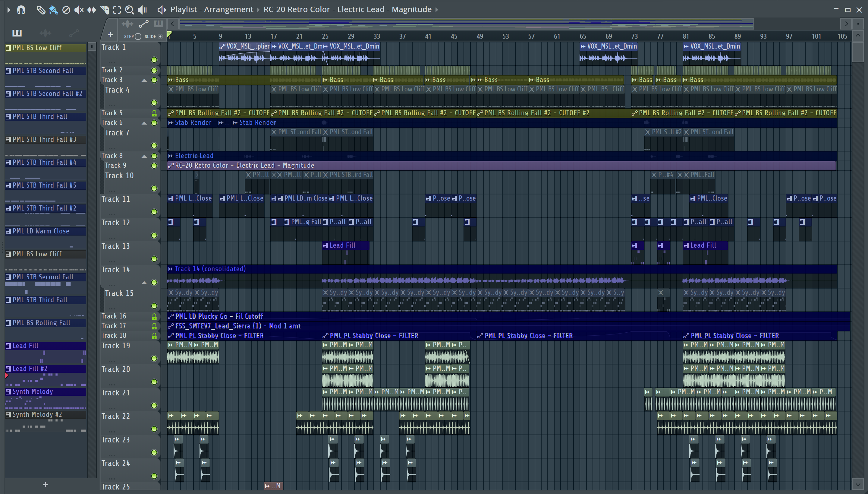Select the Delete tool

[66, 10]
